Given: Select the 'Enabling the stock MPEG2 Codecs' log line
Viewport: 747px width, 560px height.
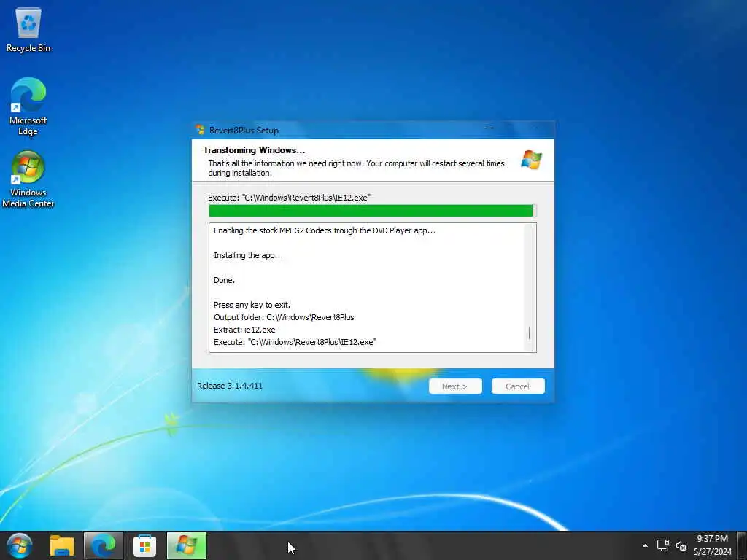Looking at the screenshot, I should coord(325,230).
